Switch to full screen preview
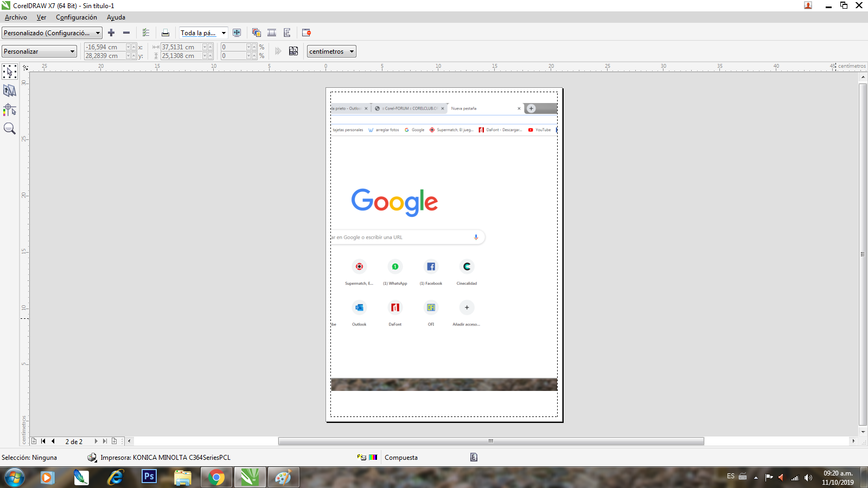The height and width of the screenshot is (488, 868). click(x=237, y=33)
